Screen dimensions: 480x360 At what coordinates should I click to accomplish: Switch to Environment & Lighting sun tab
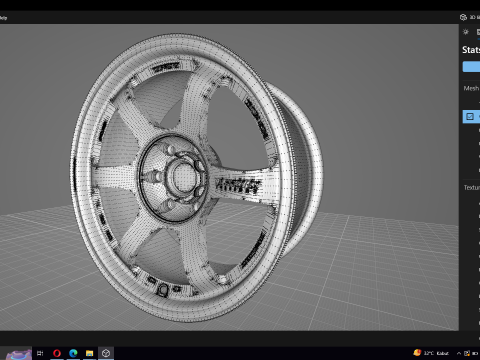(466, 32)
